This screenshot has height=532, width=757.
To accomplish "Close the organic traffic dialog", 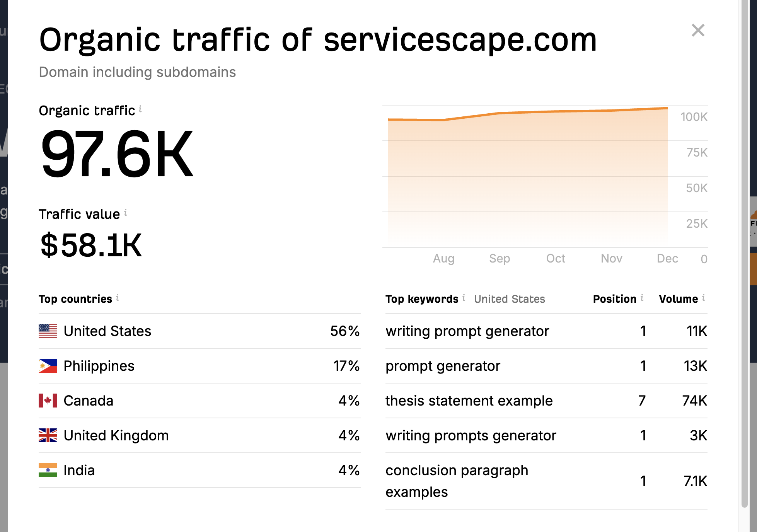I will pyautogui.click(x=698, y=30).
